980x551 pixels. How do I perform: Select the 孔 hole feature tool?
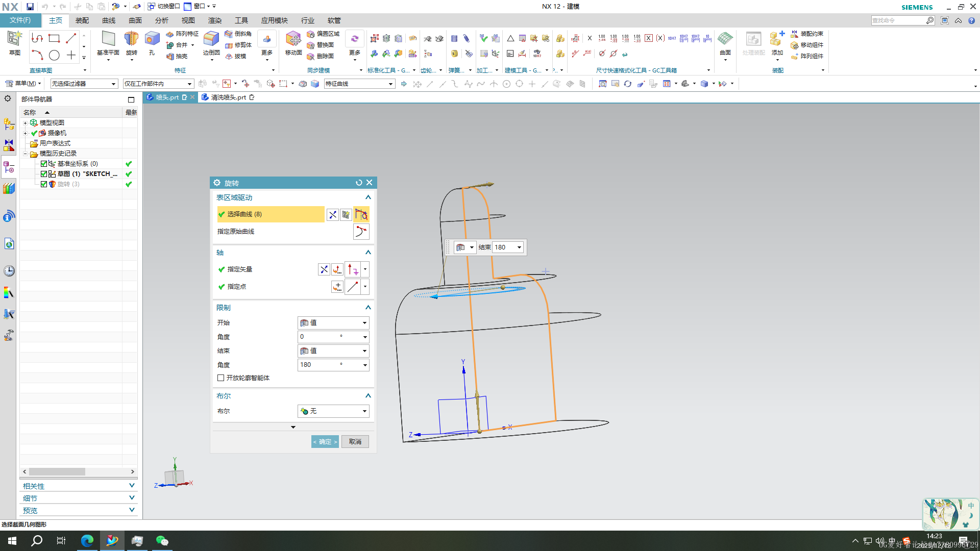click(x=152, y=43)
